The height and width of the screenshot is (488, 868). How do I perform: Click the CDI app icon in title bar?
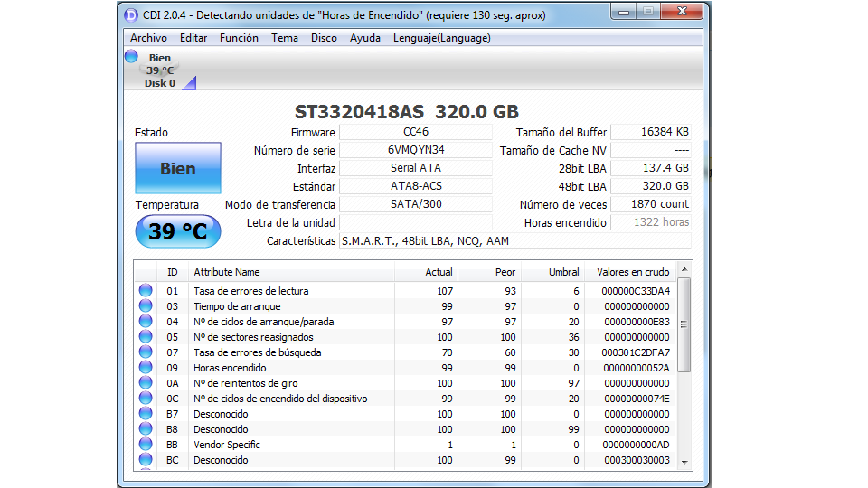click(x=131, y=15)
